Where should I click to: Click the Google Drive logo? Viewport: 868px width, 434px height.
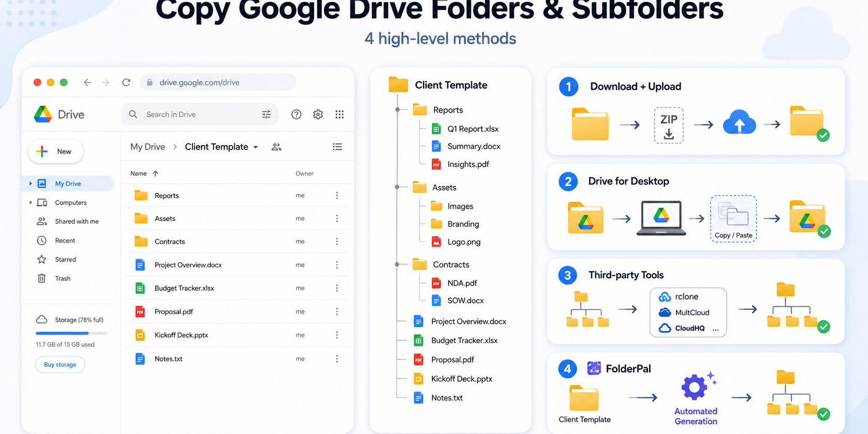pos(43,114)
